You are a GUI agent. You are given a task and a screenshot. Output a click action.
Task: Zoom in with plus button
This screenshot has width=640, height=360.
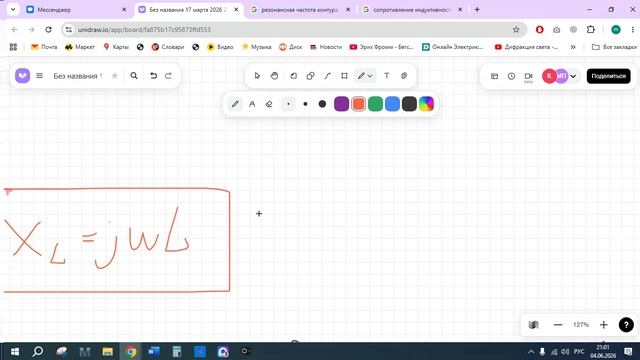pyautogui.click(x=604, y=325)
